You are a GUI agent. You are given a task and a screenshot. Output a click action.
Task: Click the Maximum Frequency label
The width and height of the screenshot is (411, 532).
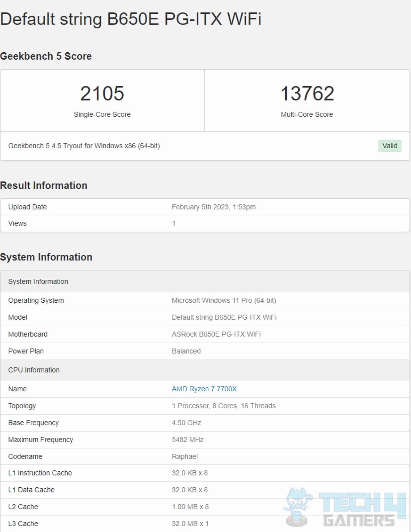pyautogui.click(x=41, y=440)
